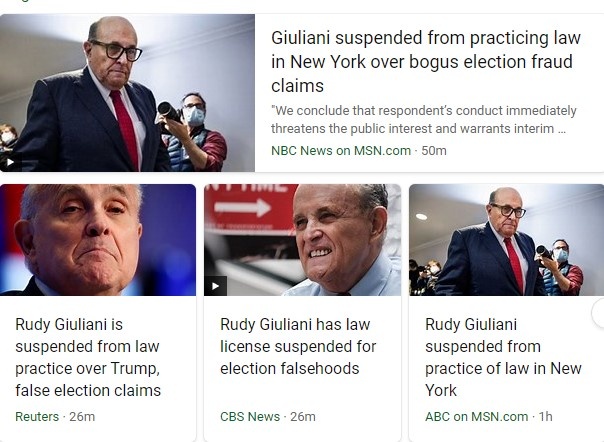The width and height of the screenshot is (604, 442).
Task: Click the snippet starting 'We conclude that respondent's conduct'
Action: pyautogui.click(x=424, y=120)
